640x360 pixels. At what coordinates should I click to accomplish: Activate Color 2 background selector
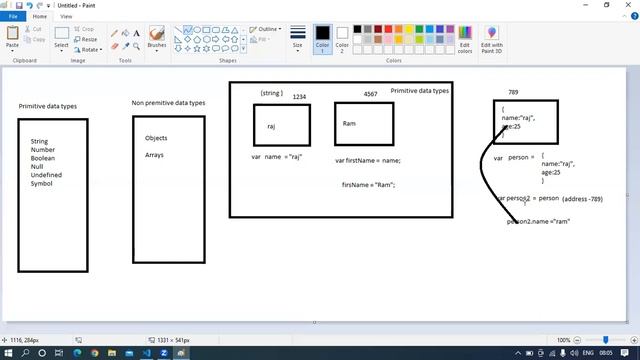(x=342, y=39)
